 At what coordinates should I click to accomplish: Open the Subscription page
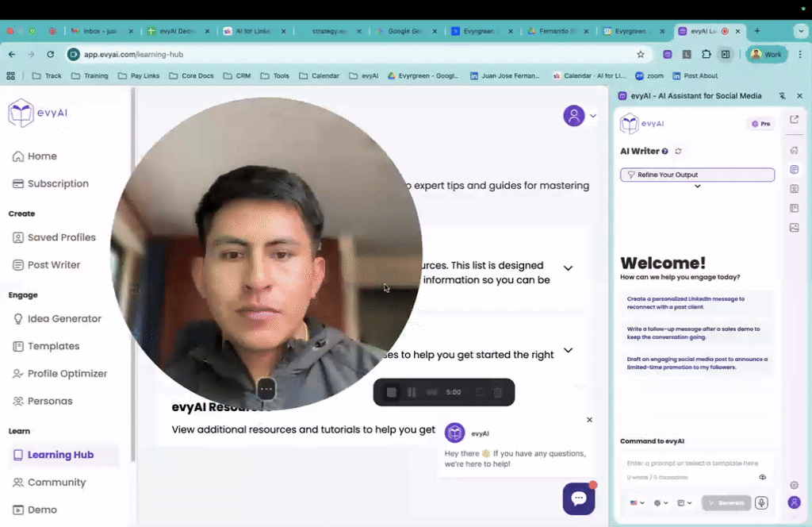pos(50,183)
